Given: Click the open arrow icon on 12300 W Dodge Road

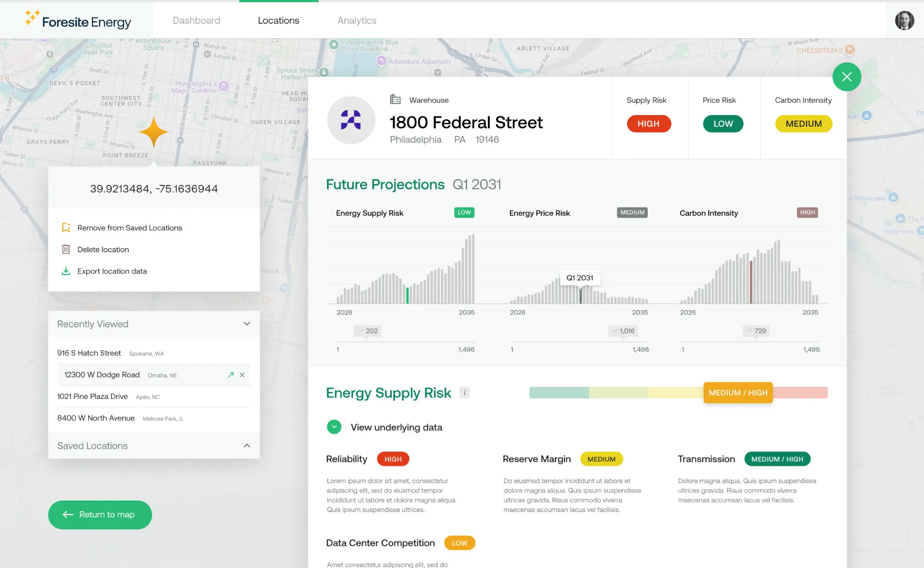Looking at the screenshot, I should click(231, 375).
